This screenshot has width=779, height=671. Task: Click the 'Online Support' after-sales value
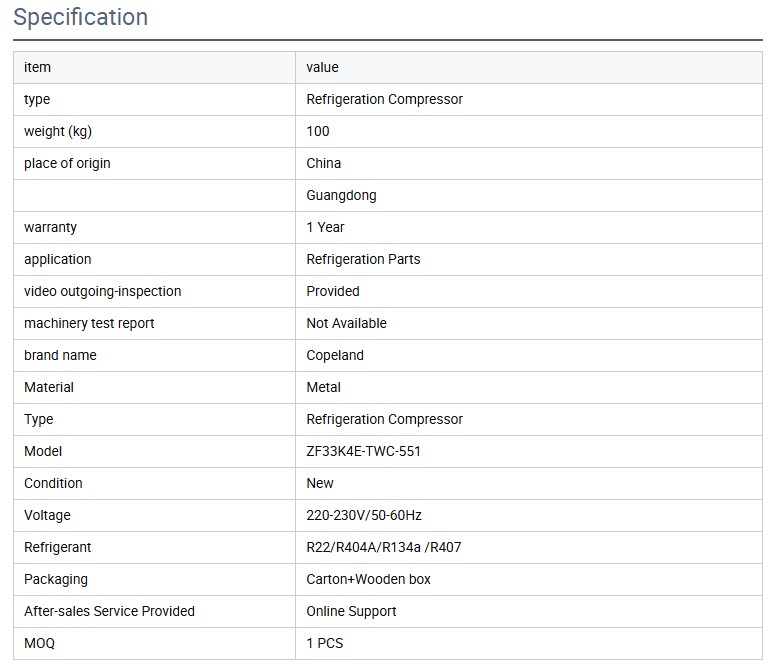click(351, 611)
